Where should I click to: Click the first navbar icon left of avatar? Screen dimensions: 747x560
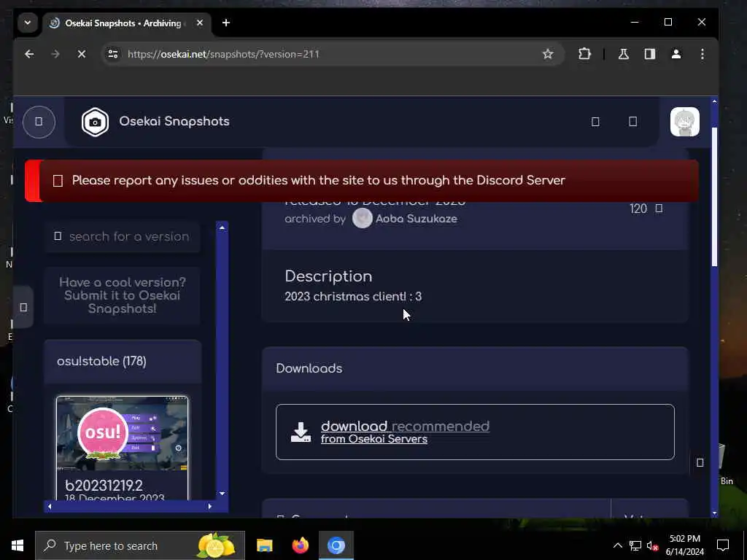(x=595, y=122)
